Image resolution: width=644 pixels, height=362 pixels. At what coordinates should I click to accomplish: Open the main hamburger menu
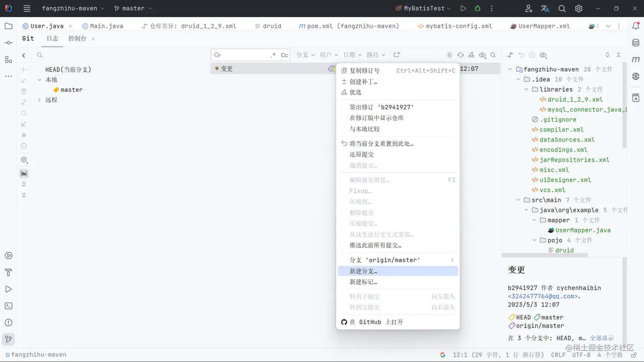(27, 9)
